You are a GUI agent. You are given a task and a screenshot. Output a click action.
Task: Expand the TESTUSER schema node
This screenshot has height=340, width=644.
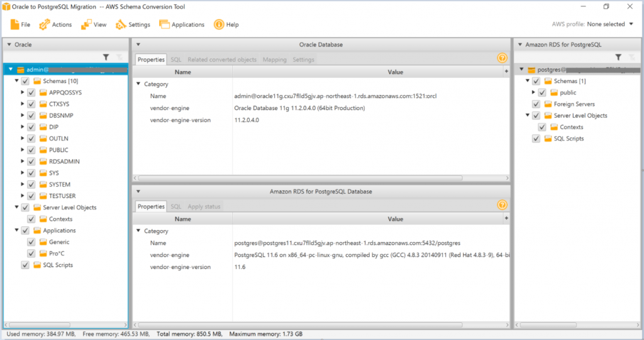pyautogui.click(x=22, y=196)
